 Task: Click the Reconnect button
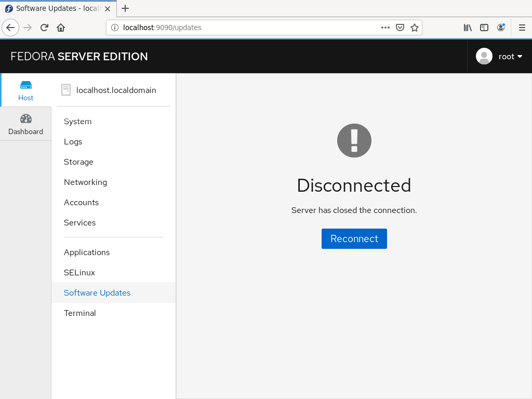(354, 238)
